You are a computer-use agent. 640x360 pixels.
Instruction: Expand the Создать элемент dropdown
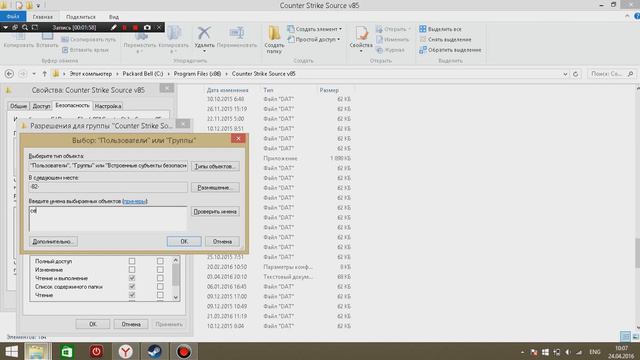340,29
